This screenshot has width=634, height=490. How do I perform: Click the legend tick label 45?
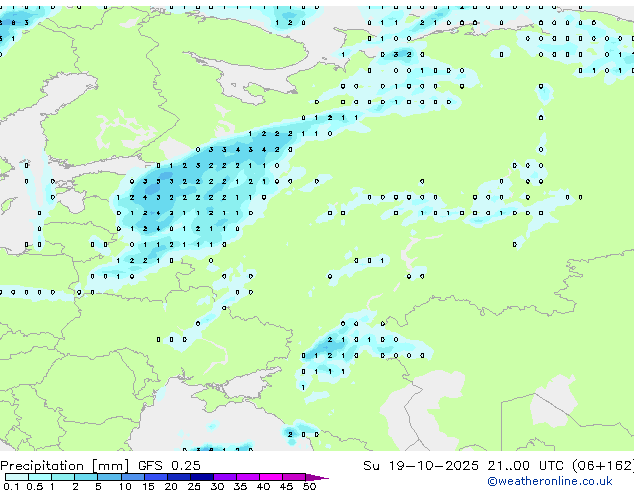[286, 486]
